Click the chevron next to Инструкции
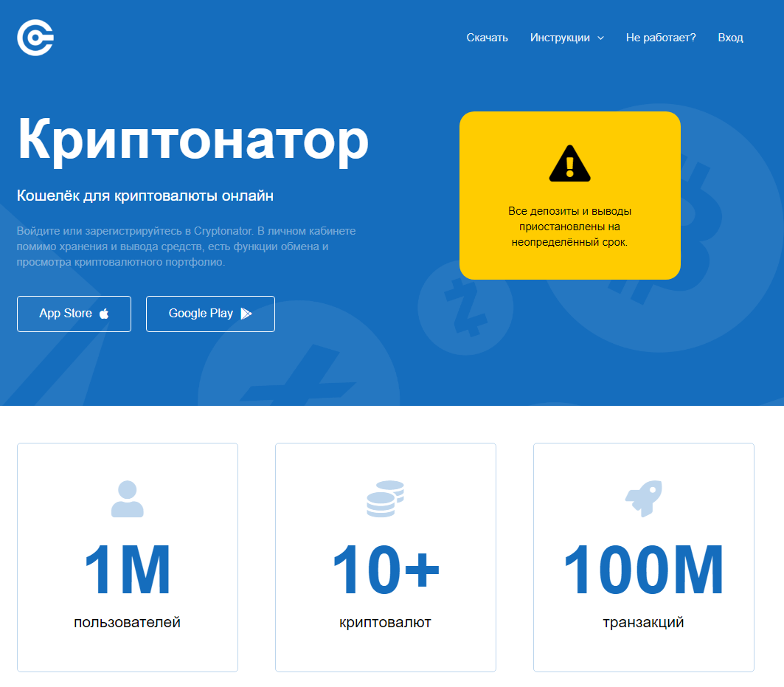This screenshot has width=784, height=687. point(600,38)
